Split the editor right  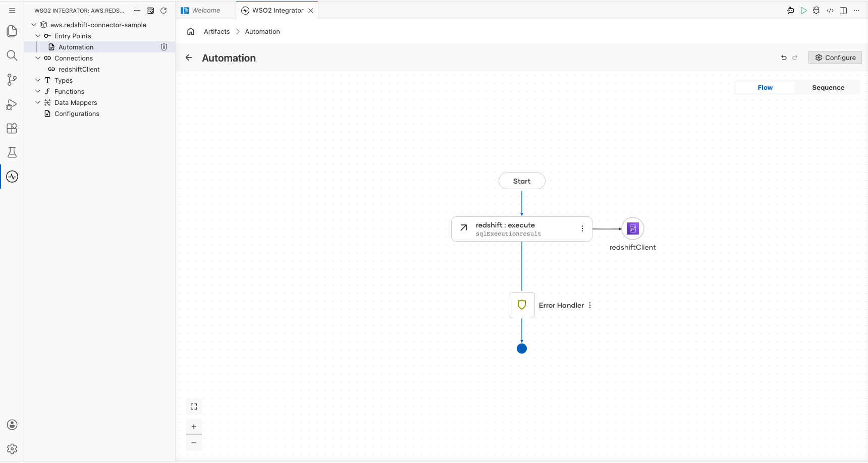(843, 10)
